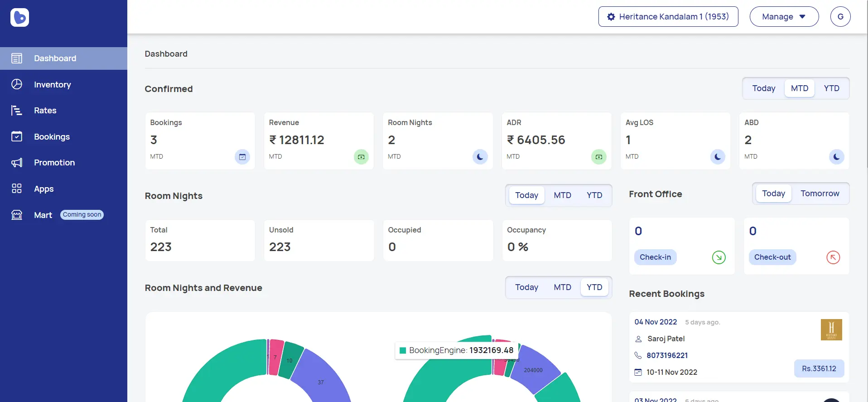Click the Bookings calendar-check icon

[17, 136]
